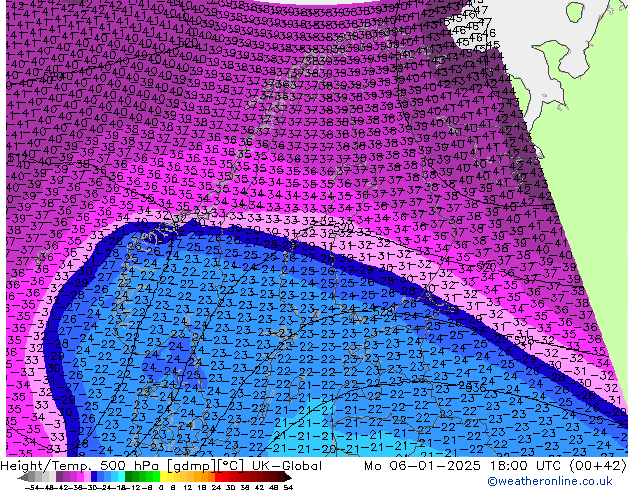The height and width of the screenshot is (490, 634).
Task: Click the 'Mo 06-01-2025' forecast date
Action: tap(423, 466)
